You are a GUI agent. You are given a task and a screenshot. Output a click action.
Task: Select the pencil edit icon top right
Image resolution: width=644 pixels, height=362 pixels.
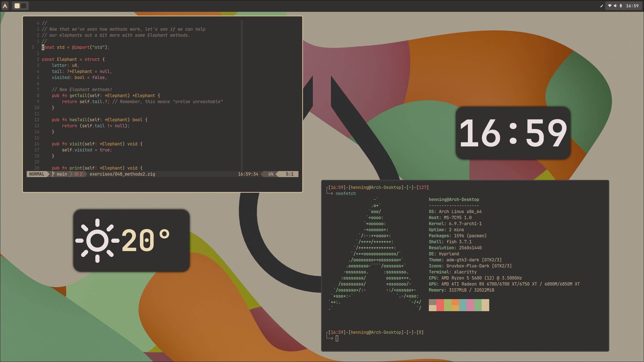coord(602,6)
